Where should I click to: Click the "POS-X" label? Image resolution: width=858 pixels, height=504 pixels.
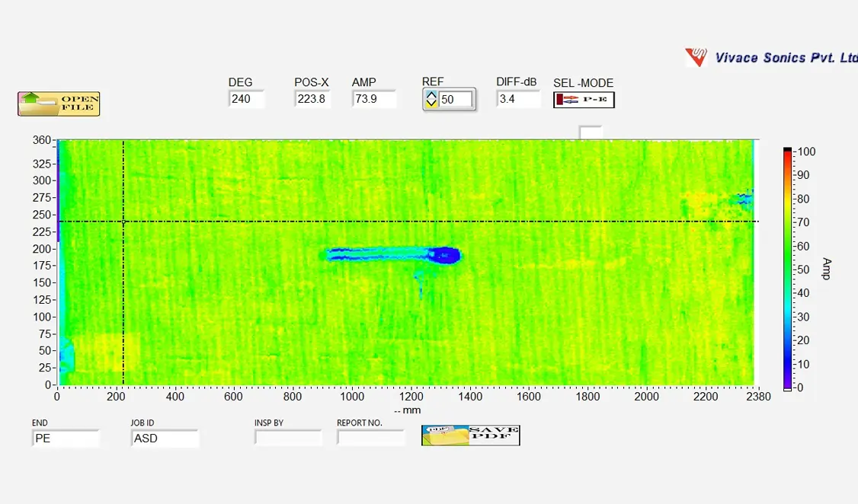coord(312,82)
